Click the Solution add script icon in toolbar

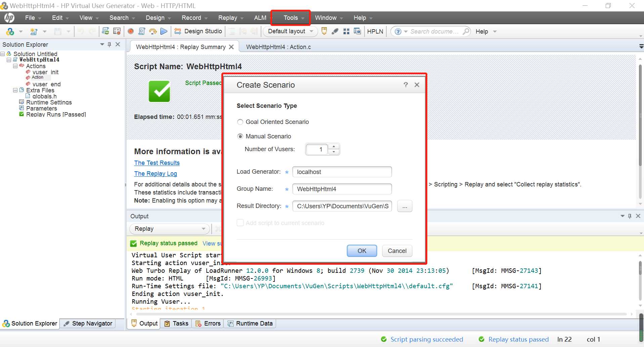[x=10, y=32]
